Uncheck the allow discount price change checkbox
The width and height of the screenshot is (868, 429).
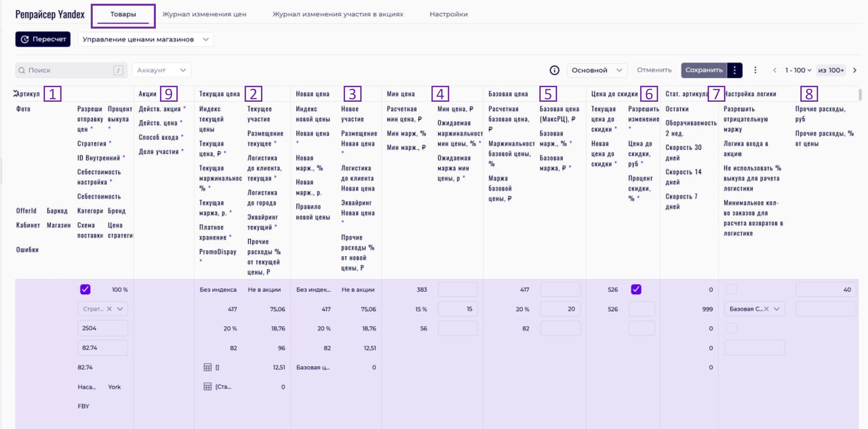[x=636, y=289]
